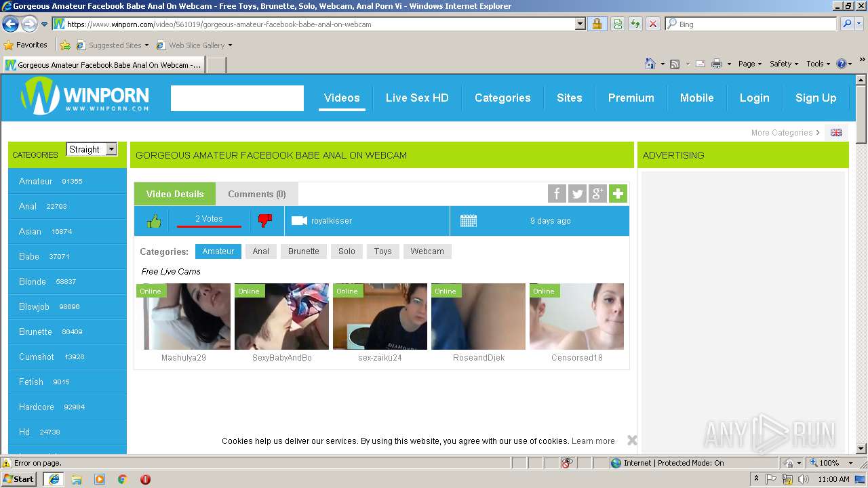Open the Help question mark icon
The width and height of the screenshot is (868, 488).
(x=842, y=64)
